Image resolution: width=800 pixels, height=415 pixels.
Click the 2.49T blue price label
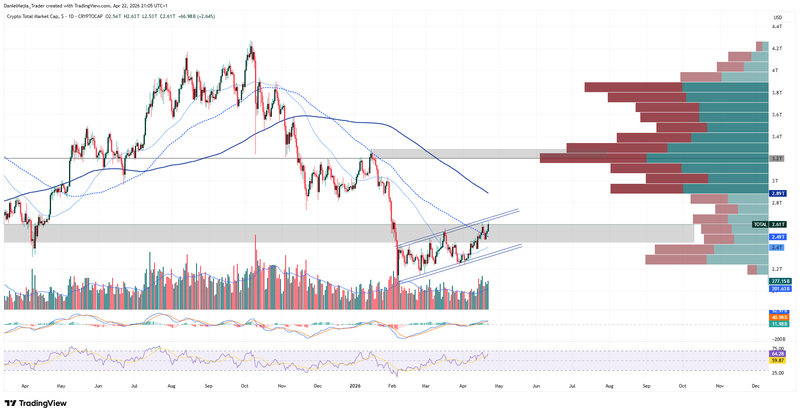click(x=777, y=236)
